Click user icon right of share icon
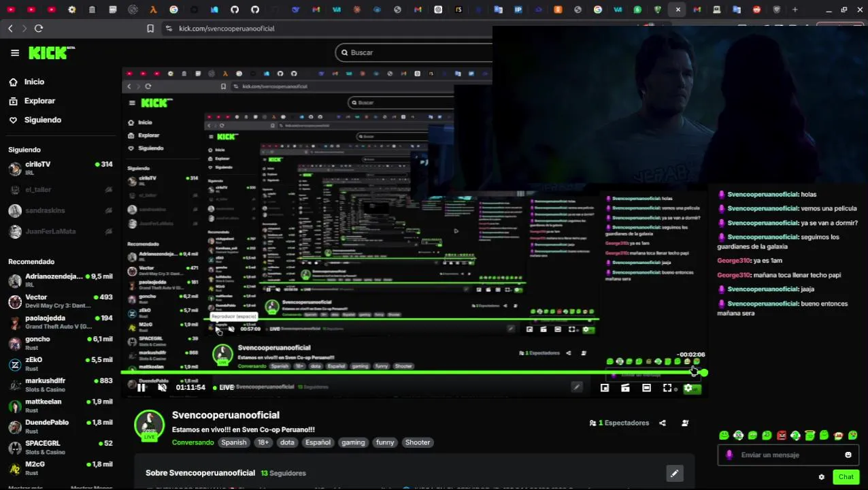 pos(685,423)
